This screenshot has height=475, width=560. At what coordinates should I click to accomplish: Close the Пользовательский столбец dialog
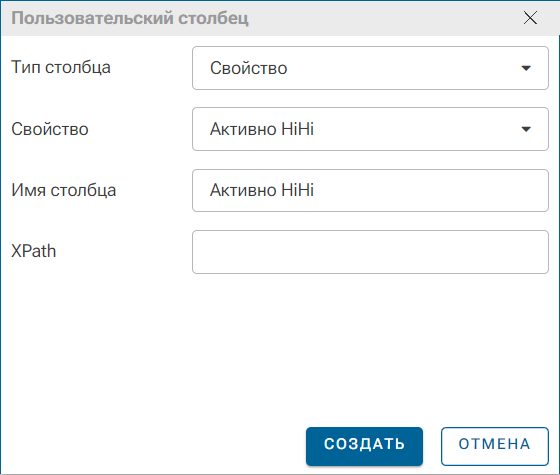pyautogui.click(x=530, y=18)
